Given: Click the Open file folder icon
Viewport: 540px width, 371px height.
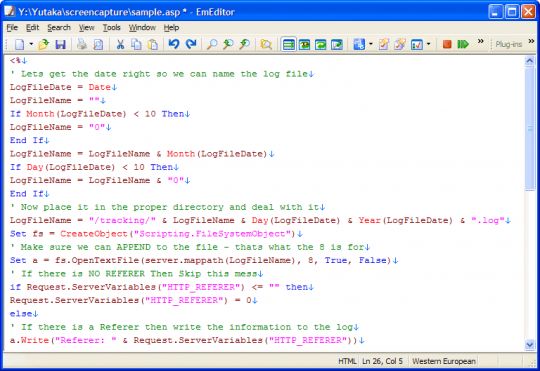Looking at the screenshot, I should [43, 44].
